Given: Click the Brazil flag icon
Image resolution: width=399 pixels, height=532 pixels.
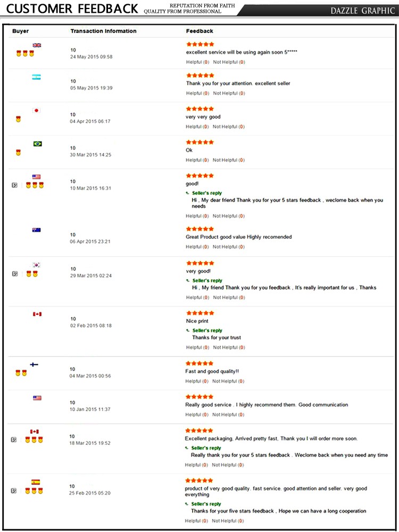Looking at the screenshot, I should [x=38, y=144].
